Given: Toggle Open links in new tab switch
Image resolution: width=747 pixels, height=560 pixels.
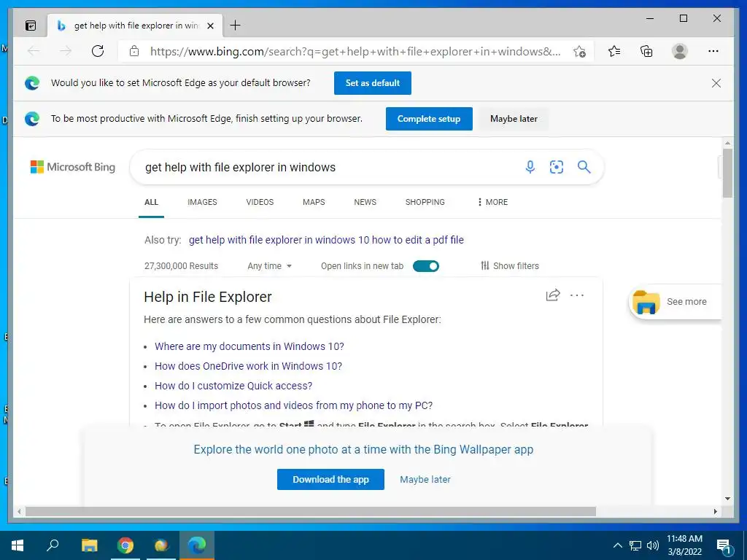Looking at the screenshot, I should tap(426, 266).
